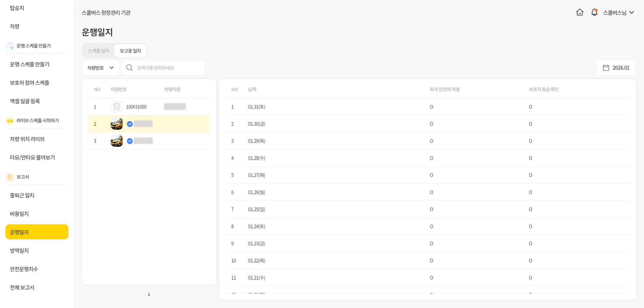Open the 스쿨버스님 user menu
This screenshot has width=644, height=308.
(x=618, y=12)
